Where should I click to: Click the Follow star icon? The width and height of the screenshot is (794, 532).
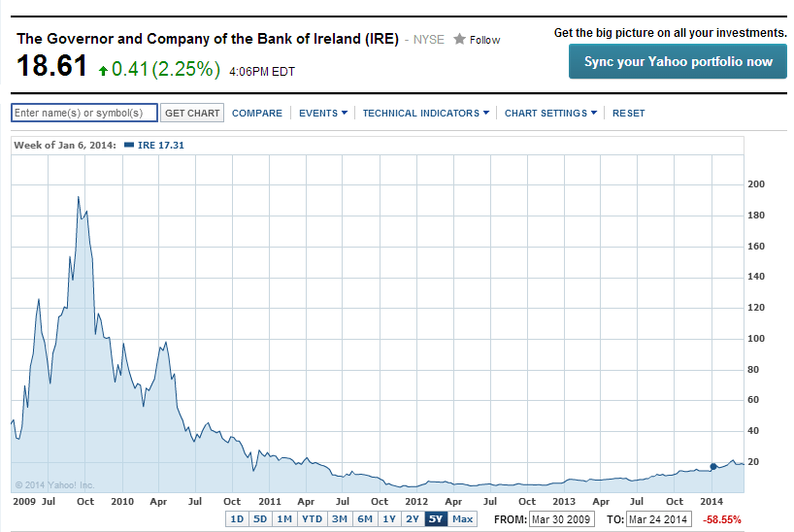459,39
